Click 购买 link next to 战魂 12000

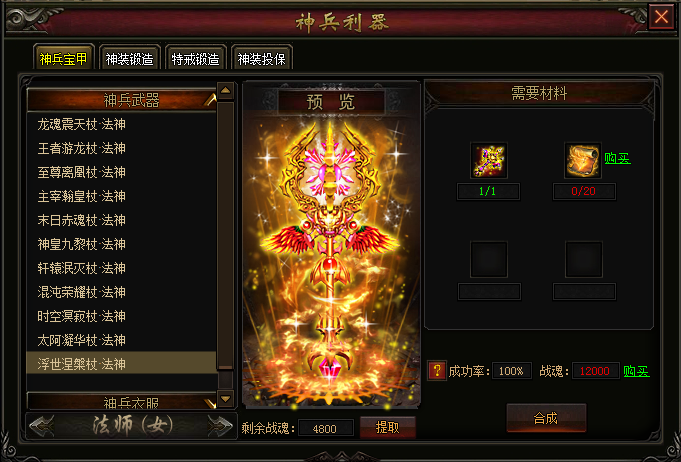click(x=636, y=371)
